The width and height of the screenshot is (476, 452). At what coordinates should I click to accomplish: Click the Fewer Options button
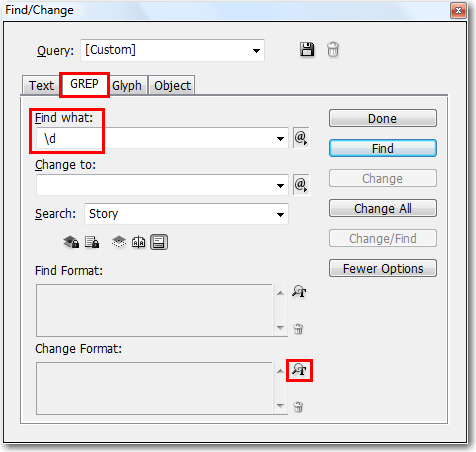click(x=383, y=268)
